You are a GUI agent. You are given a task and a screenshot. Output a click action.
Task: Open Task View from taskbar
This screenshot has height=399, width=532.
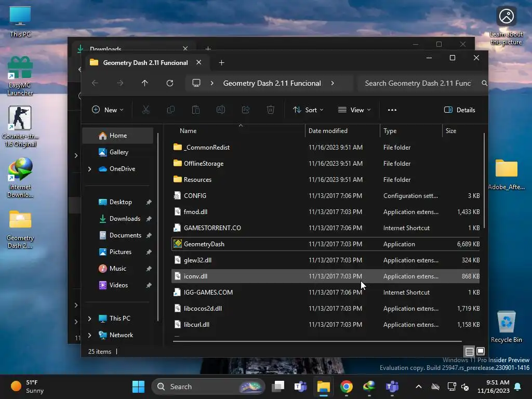click(x=278, y=387)
